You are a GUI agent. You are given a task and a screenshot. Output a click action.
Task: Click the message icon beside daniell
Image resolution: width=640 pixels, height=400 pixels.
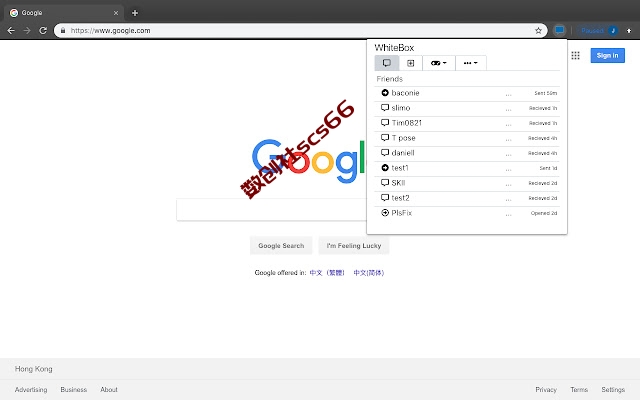pos(384,153)
